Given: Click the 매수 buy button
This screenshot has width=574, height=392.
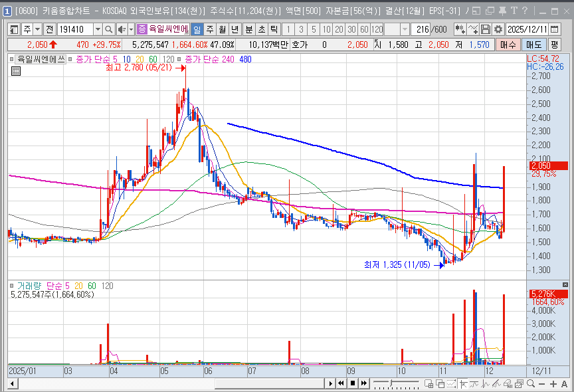Looking at the screenshot, I should (x=508, y=45).
